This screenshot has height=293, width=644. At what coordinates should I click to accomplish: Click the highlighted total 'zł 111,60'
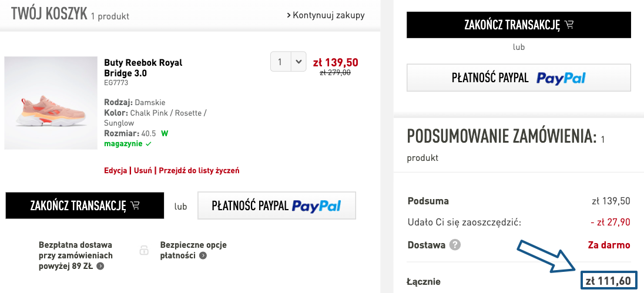[608, 281]
